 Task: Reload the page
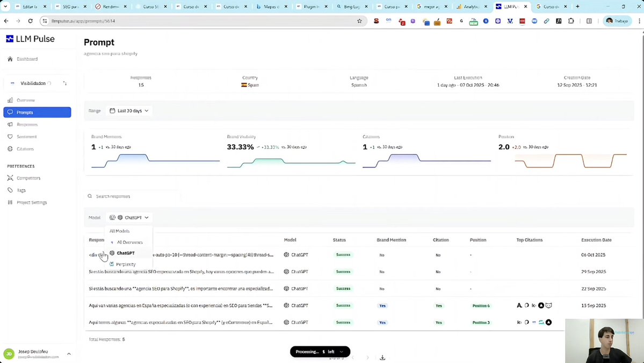coord(31,21)
